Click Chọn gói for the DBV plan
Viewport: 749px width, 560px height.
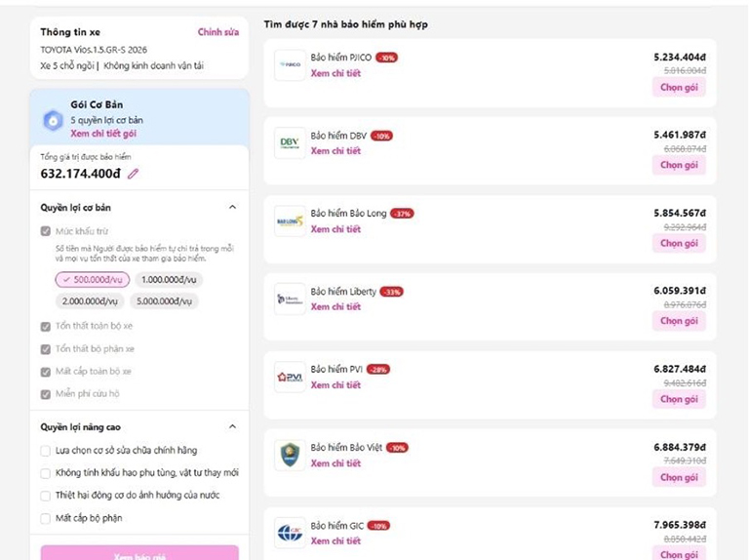pyautogui.click(x=679, y=165)
